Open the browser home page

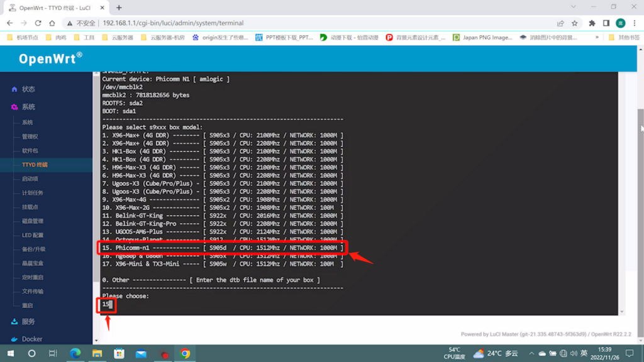pyautogui.click(x=52, y=23)
